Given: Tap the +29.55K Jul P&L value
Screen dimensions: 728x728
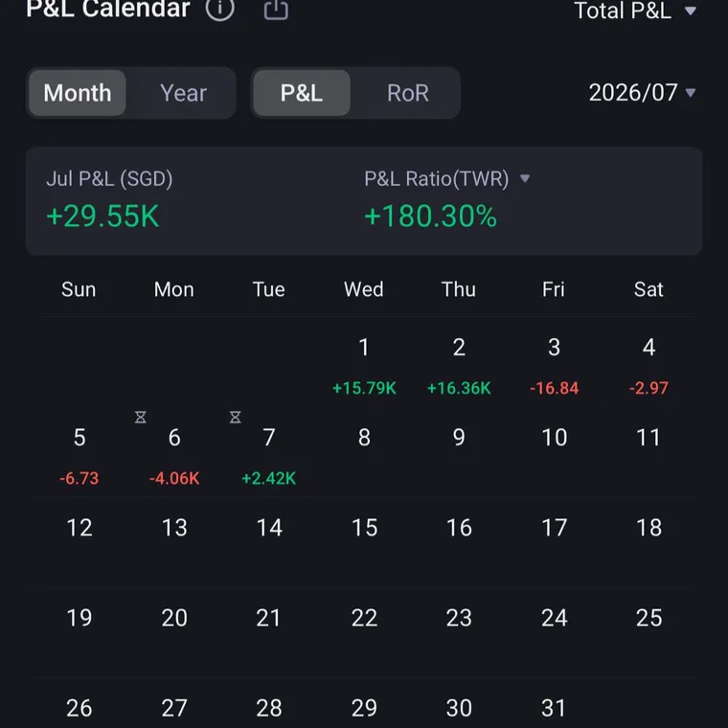Looking at the screenshot, I should (x=102, y=216).
